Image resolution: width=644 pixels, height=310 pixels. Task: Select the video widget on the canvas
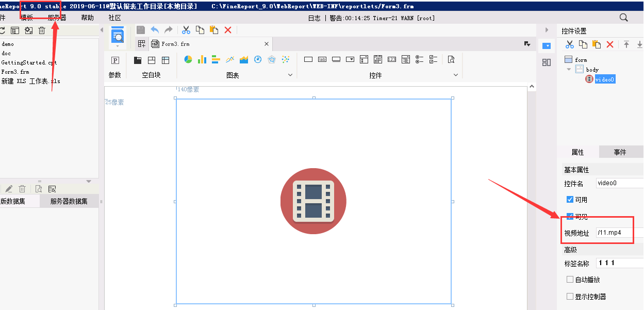click(x=313, y=201)
